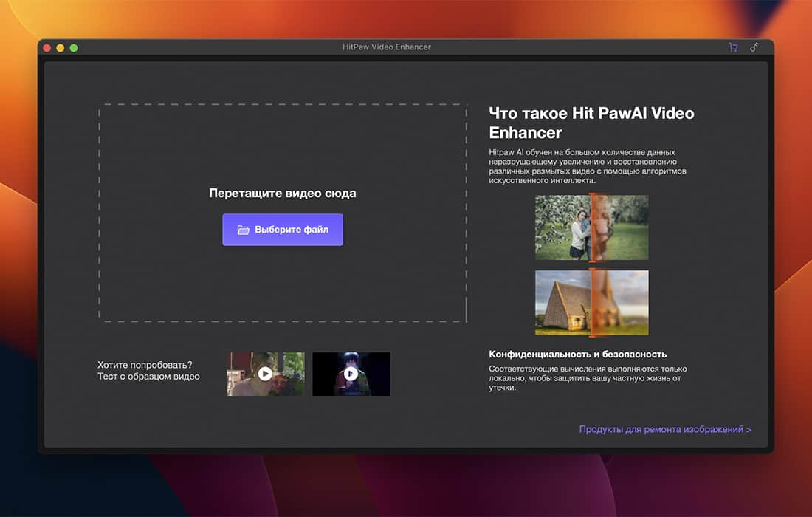Viewport: 812px width, 517px height.
Task: Select the first sample video thumbnail
Action: pos(265,373)
